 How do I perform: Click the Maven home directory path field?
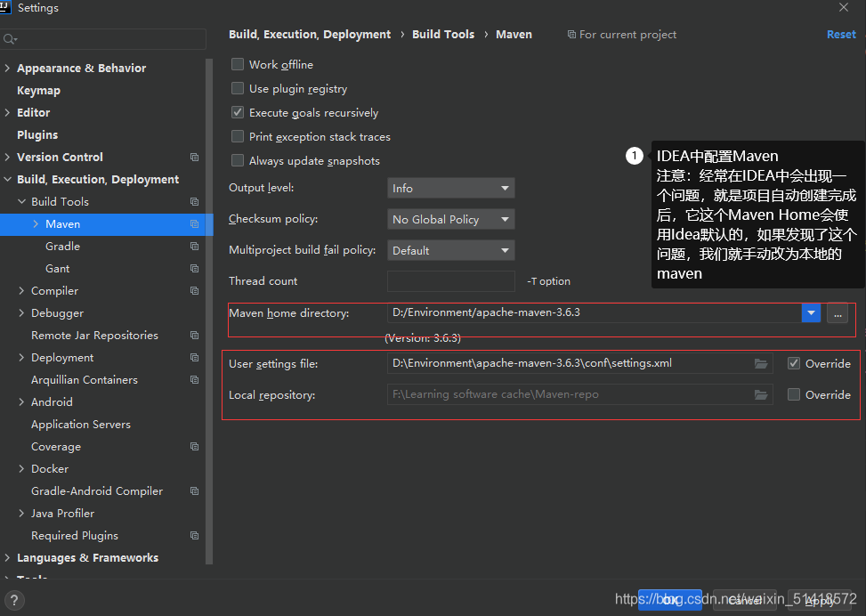pos(595,312)
